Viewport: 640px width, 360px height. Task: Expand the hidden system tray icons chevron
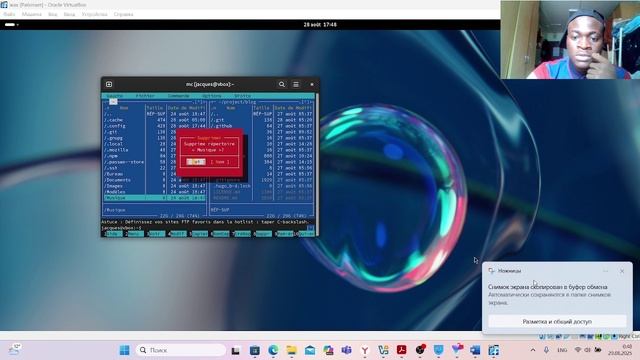(533, 350)
